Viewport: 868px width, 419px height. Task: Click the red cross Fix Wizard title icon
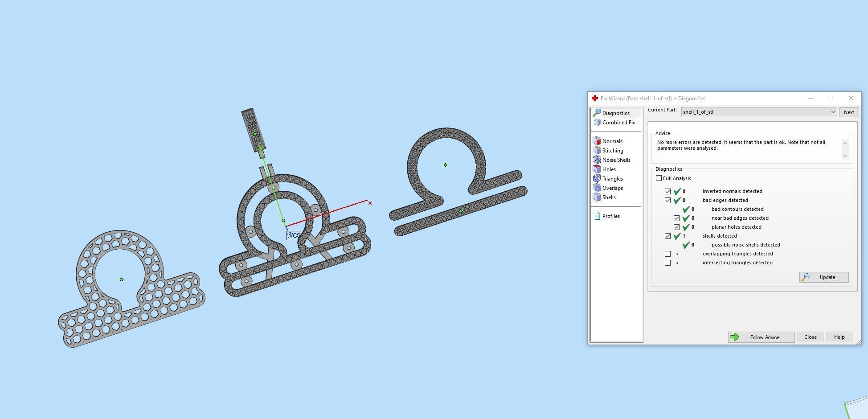tap(594, 99)
